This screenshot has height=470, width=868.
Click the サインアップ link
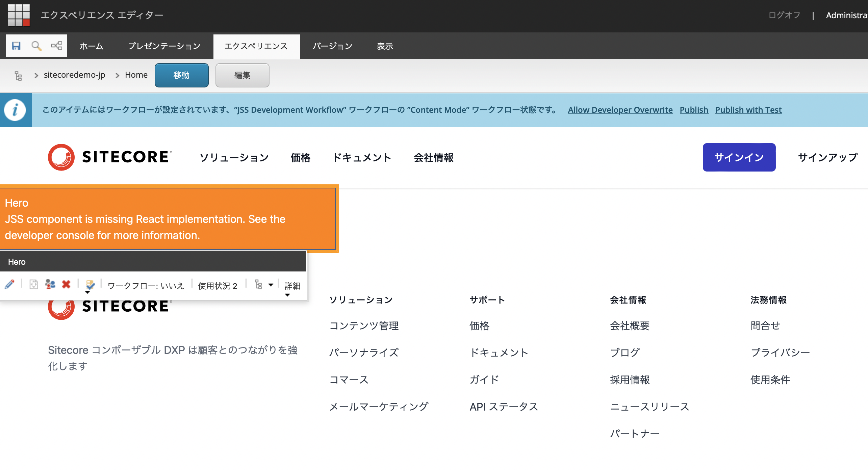click(827, 157)
